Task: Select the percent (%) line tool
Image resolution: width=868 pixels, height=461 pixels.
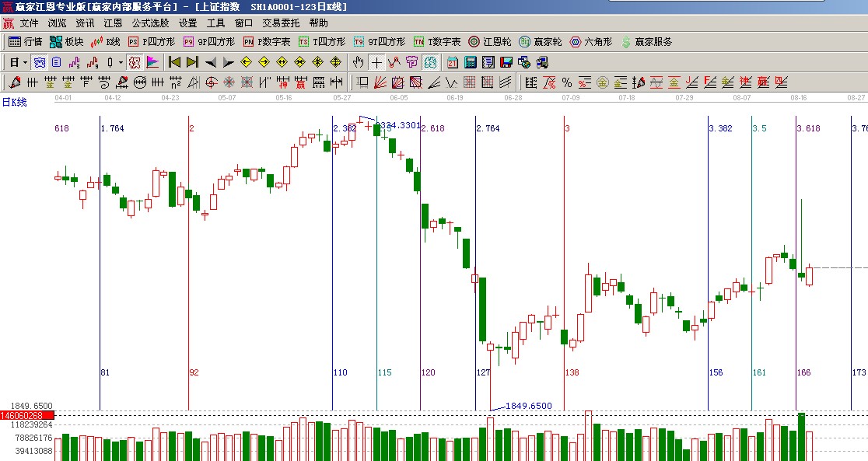Action: (x=566, y=82)
